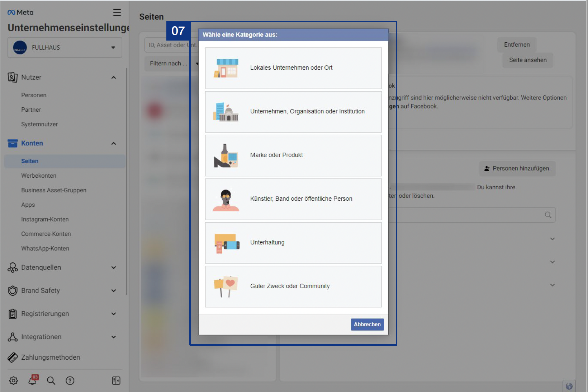Open the help question mark icon
588x392 pixels.
coord(70,381)
